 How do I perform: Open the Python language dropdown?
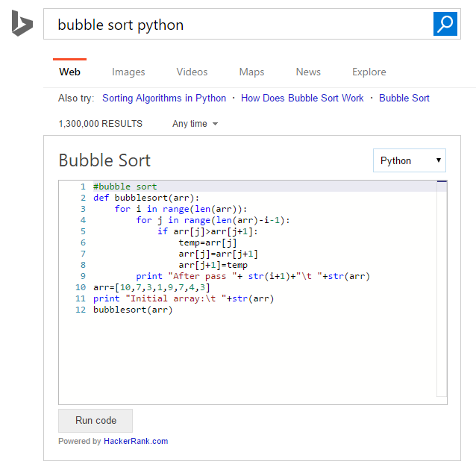coord(409,160)
